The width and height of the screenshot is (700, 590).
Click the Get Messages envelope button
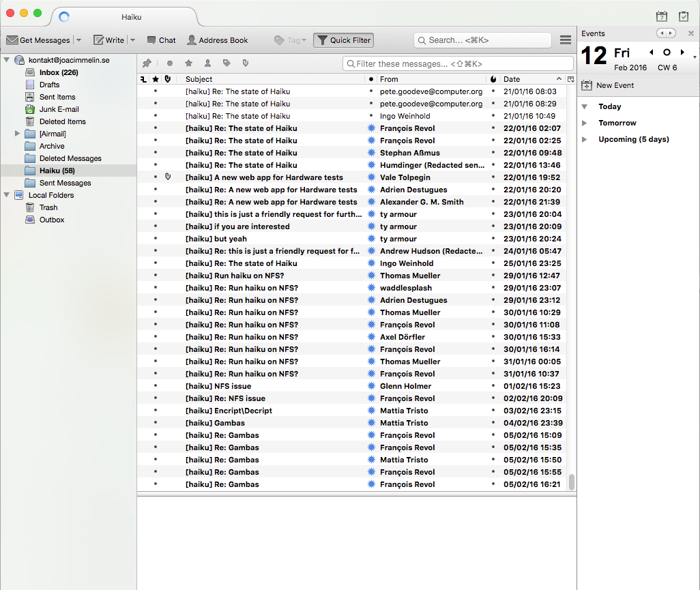[38, 40]
